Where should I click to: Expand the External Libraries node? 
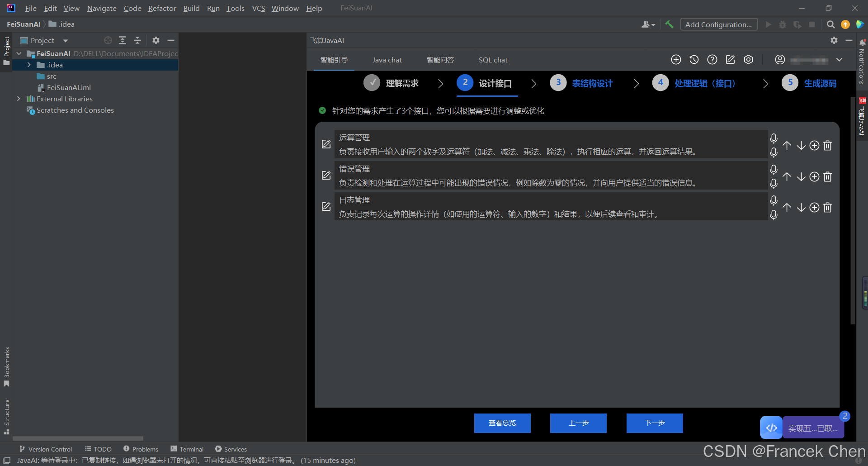(x=19, y=99)
